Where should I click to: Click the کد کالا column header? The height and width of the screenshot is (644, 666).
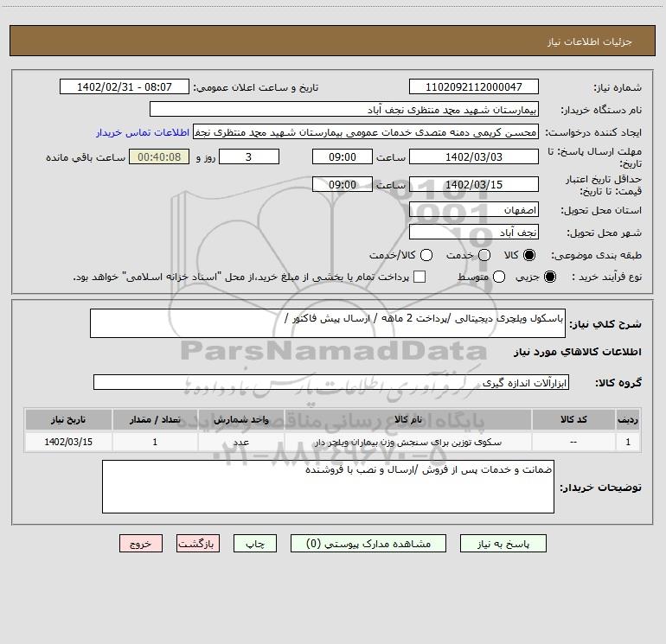tap(573, 419)
